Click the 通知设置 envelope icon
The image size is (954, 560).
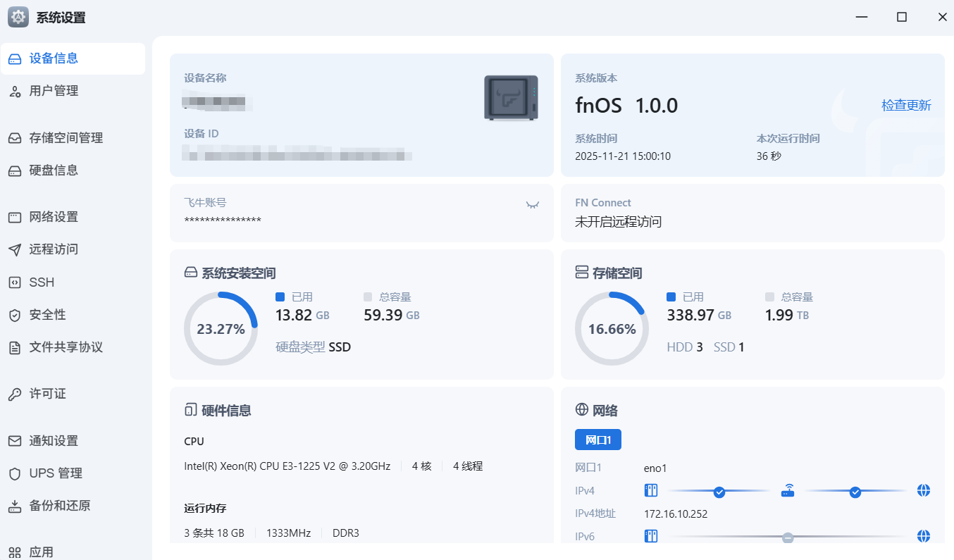click(x=15, y=441)
